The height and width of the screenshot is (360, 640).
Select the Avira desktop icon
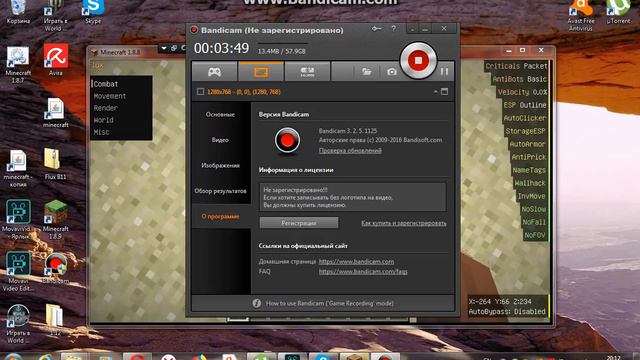point(56,60)
